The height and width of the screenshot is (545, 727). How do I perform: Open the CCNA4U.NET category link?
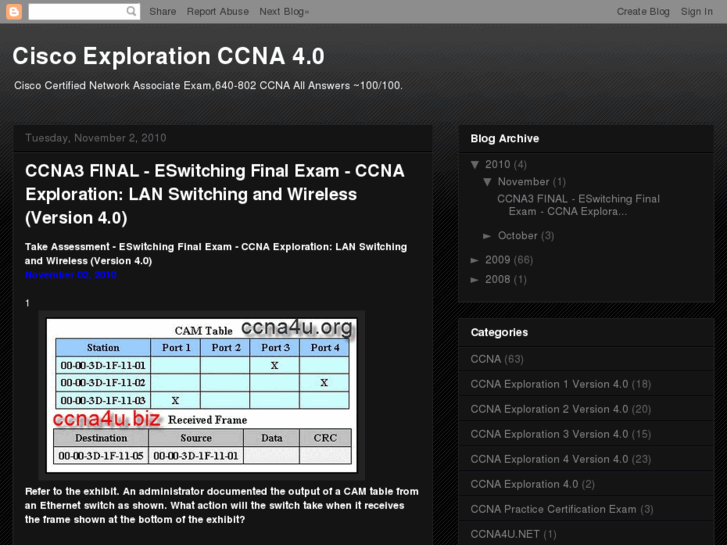(x=505, y=534)
